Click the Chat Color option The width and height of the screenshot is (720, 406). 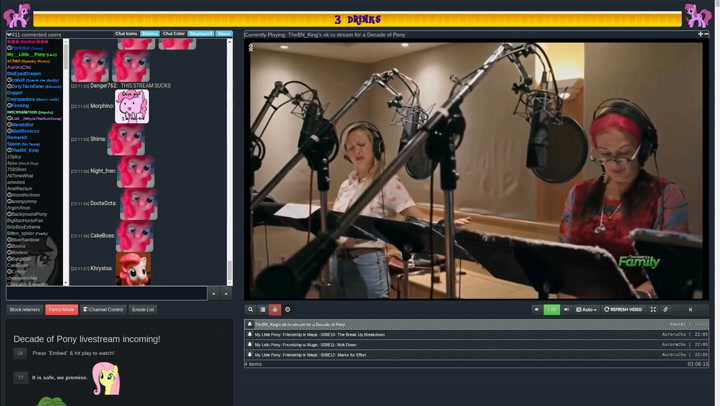pyautogui.click(x=174, y=34)
